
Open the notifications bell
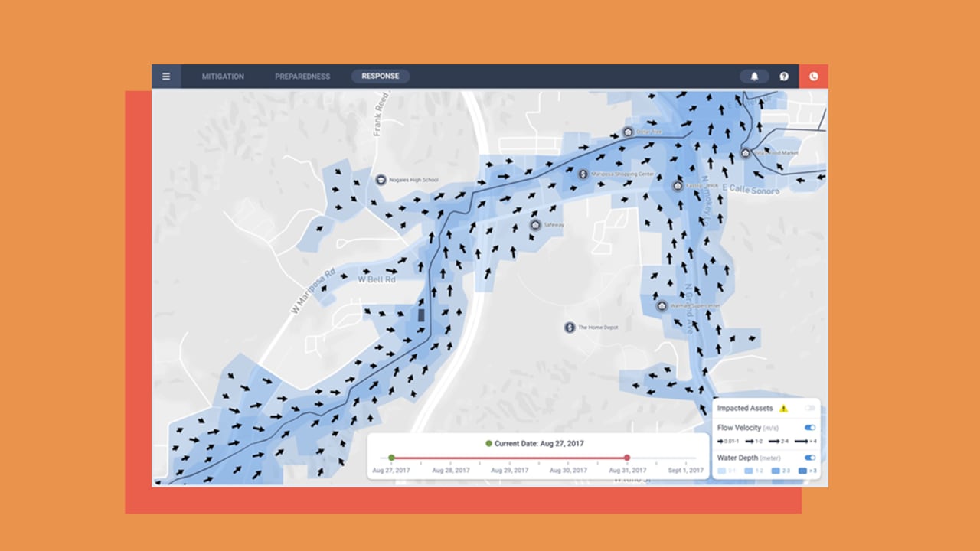[755, 76]
